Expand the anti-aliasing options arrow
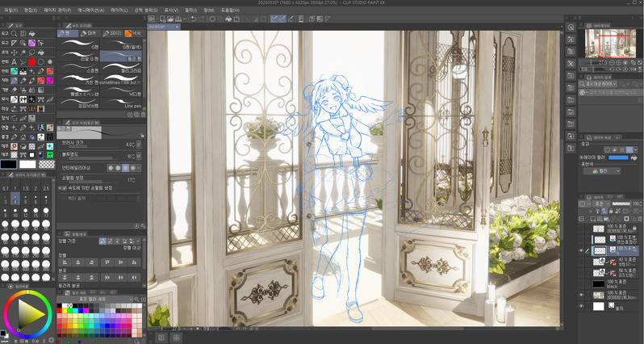Viewport: 644px width, 344px height. pyautogui.click(x=139, y=168)
